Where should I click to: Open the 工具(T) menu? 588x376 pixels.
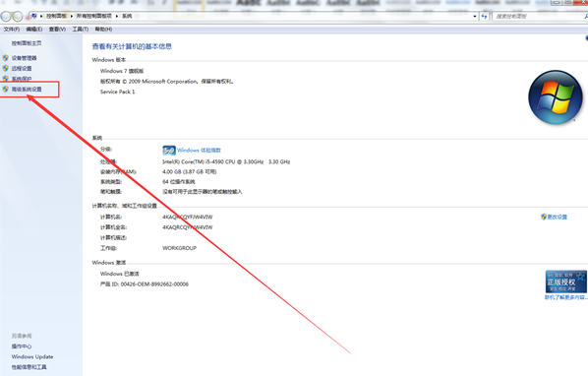81,29
